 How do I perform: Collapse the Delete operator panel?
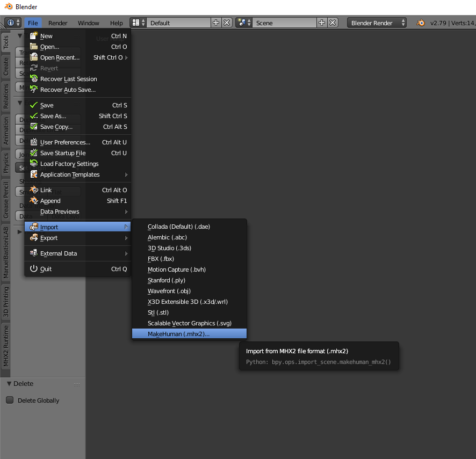click(9, 383)
